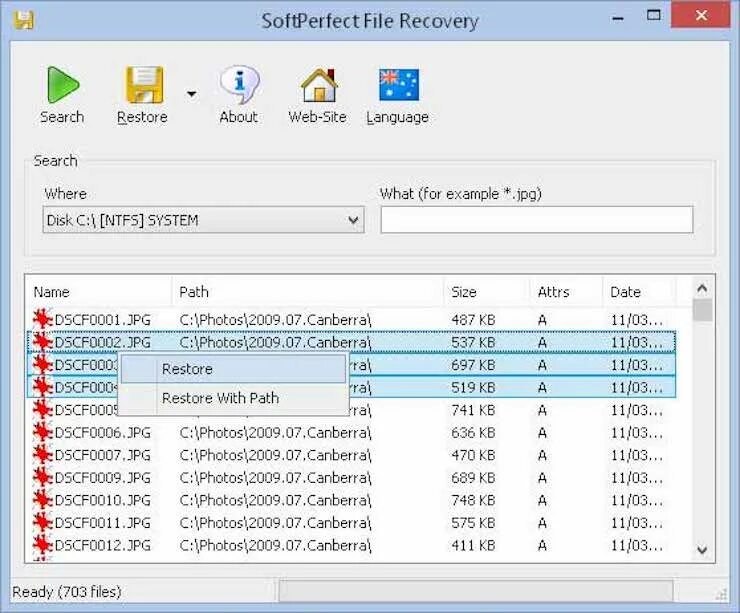Click the 741 KB size cell
The width and height of the screenshot is (740, 613).
point(473,410)
